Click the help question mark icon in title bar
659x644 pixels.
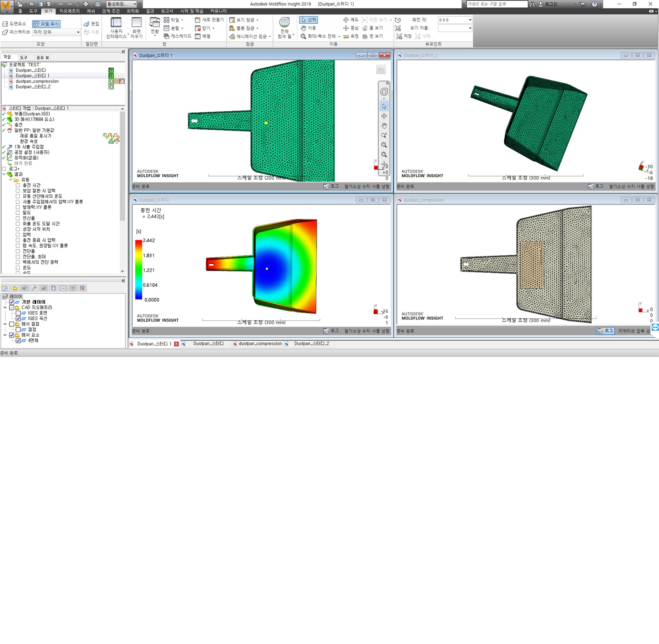point(594,4)
